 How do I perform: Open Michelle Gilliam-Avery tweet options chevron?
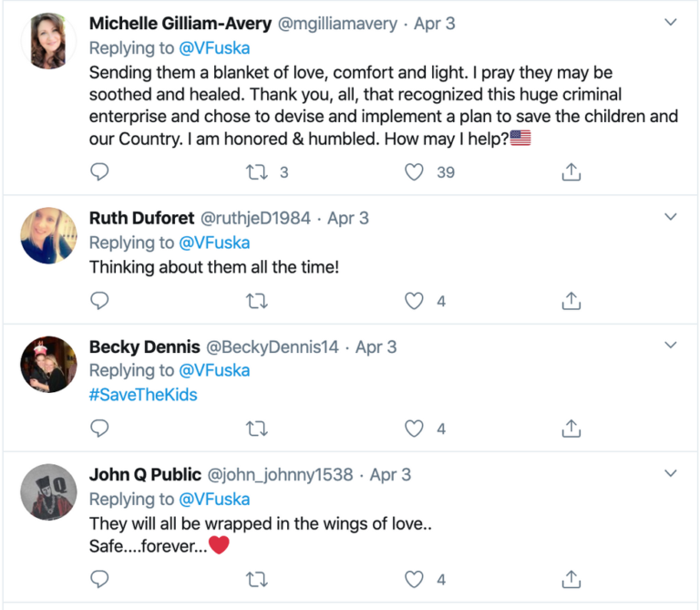tap(671, 22)
